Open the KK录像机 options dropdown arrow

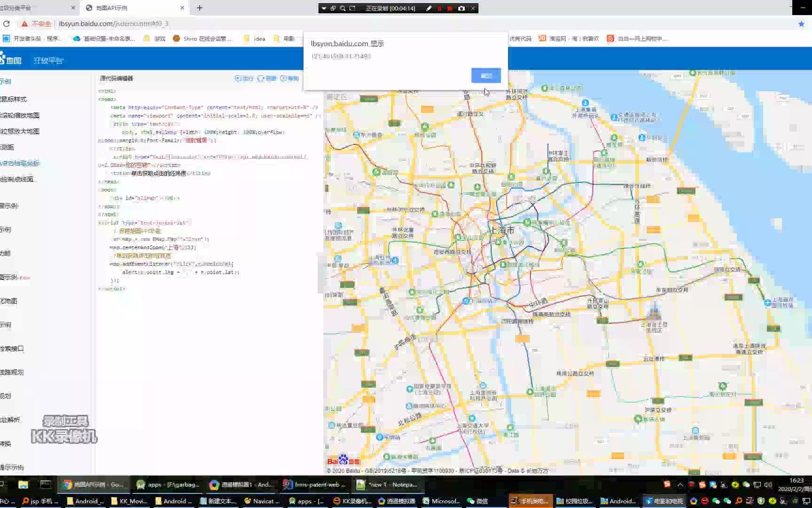click(323, 8)
